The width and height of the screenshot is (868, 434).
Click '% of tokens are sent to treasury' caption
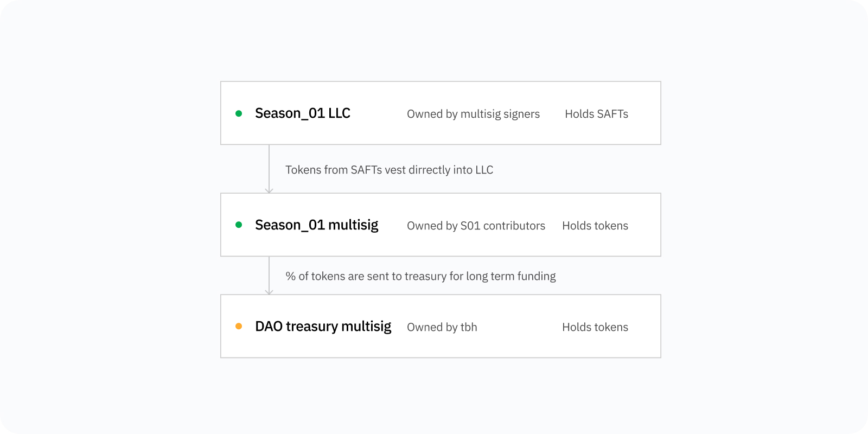(x=421, y=276)
